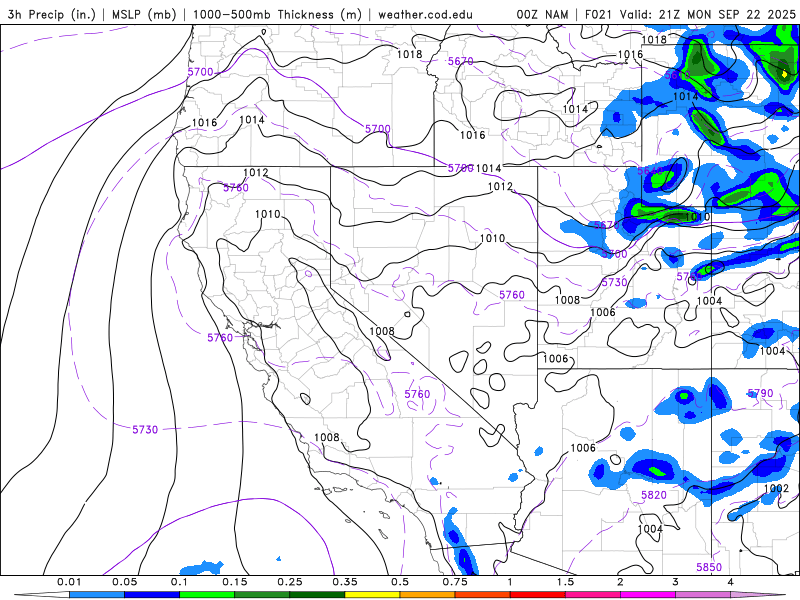
Task: Click 'Valid: 21Z MON SEP 22 2025'
Action: click(x=708, y=14)
